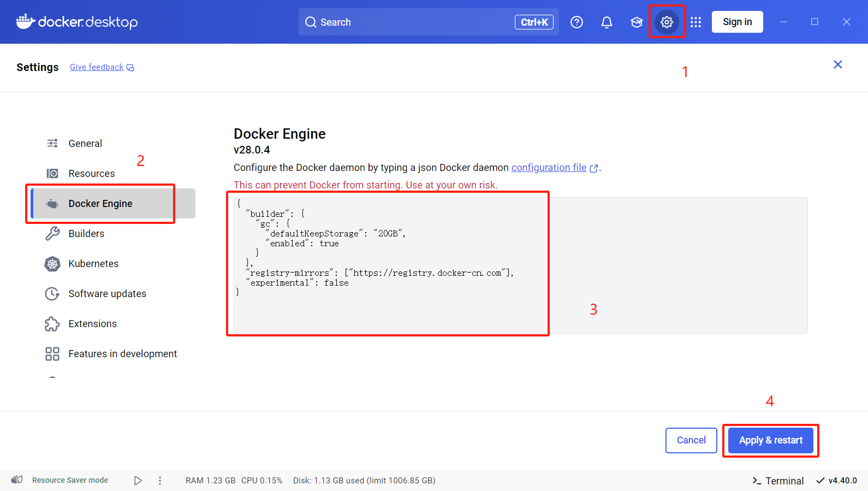
Task: Click the Docker Desktop whale logo
Action: [x=26, y=21]
